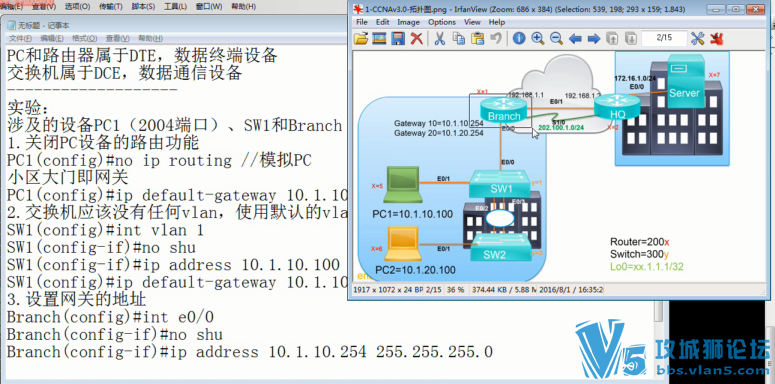Click the IrfanView title bar app icon
The image size is (775, 384).
(357, 9)
